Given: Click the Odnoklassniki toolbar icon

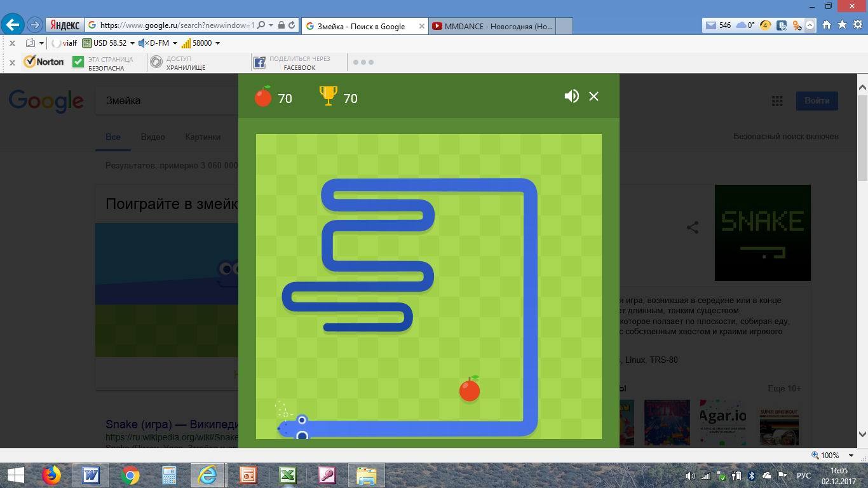Looking at the screenshot, I should [797, 25].
